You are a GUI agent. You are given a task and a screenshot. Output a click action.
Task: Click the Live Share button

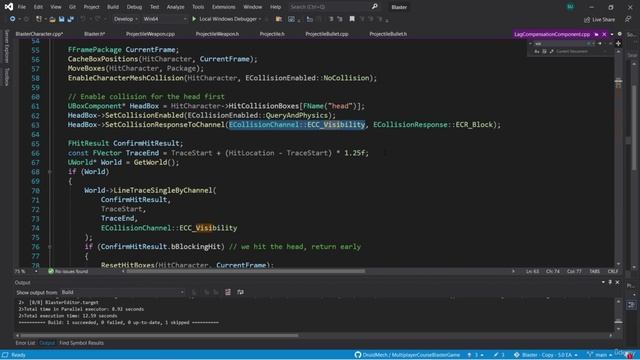(599, 19)
